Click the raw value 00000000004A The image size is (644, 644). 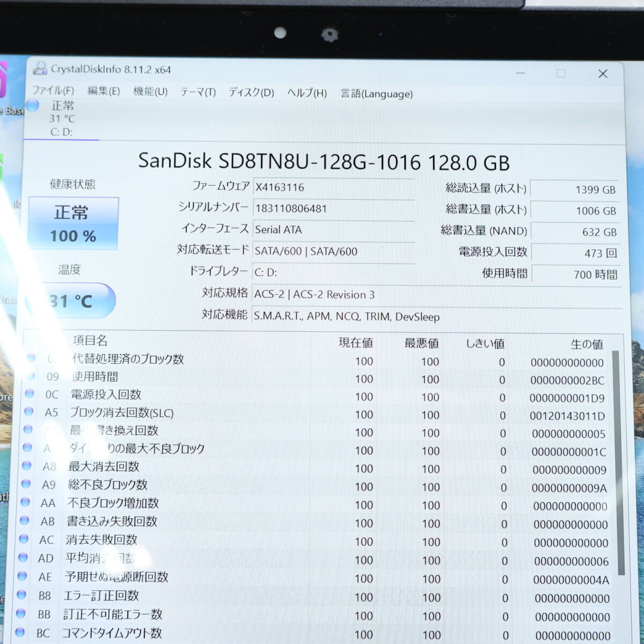(x=571, y=580)
